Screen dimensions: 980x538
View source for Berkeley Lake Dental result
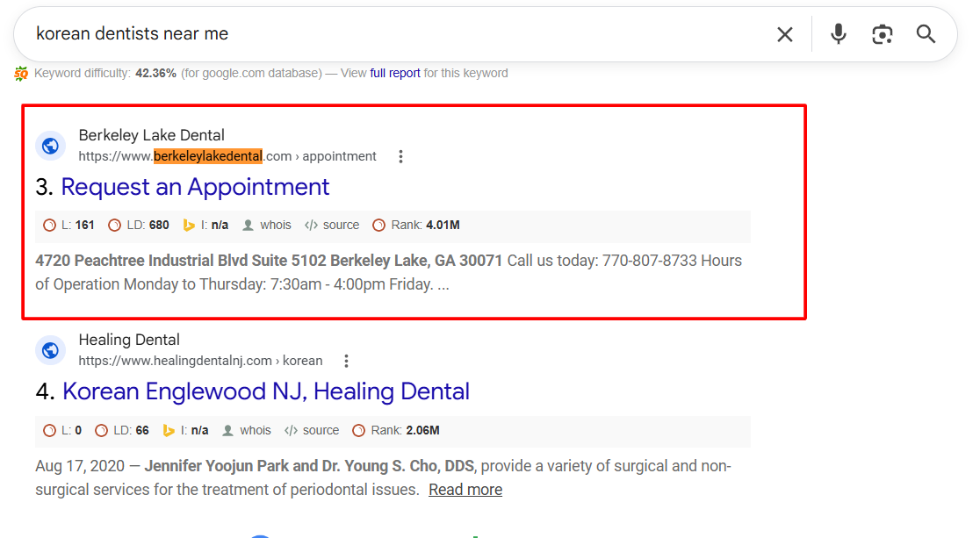pyautogui.click(x=332, y=225)
